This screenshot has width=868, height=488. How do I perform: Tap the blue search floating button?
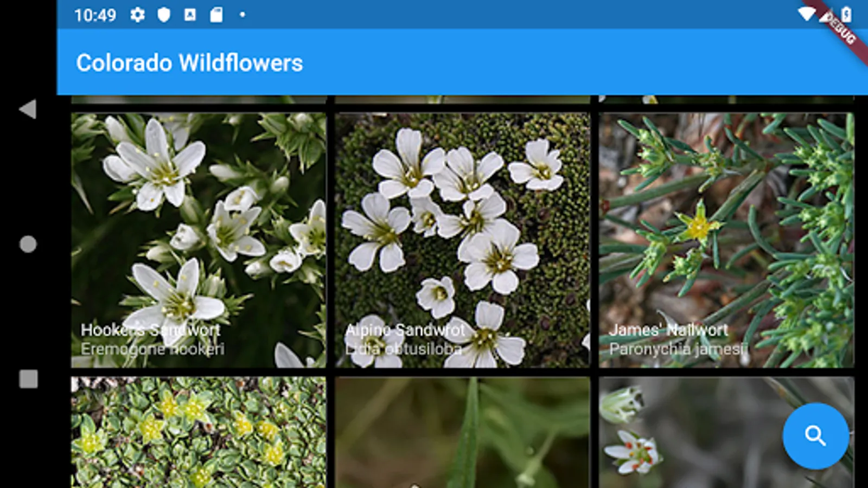(x=815, y=435)
